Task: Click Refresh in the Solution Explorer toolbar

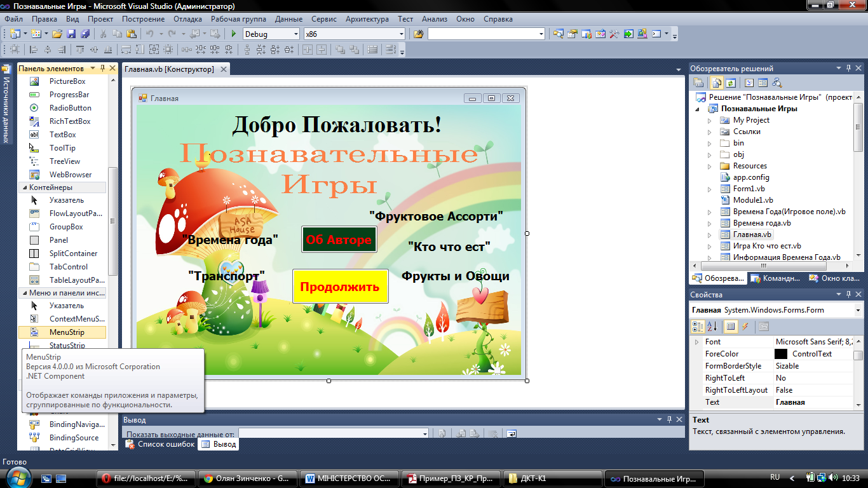Action: (x=731, y=83)
